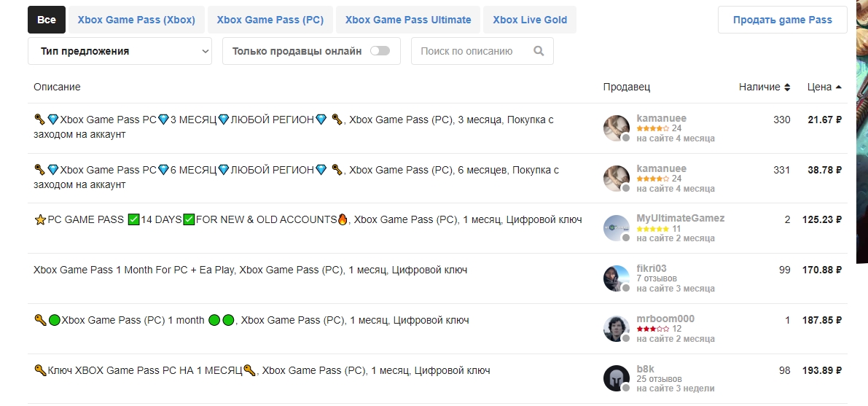Click "25 отзывов" under b8k
This screenshot has height=406, width=868.
tap(660, 380)
